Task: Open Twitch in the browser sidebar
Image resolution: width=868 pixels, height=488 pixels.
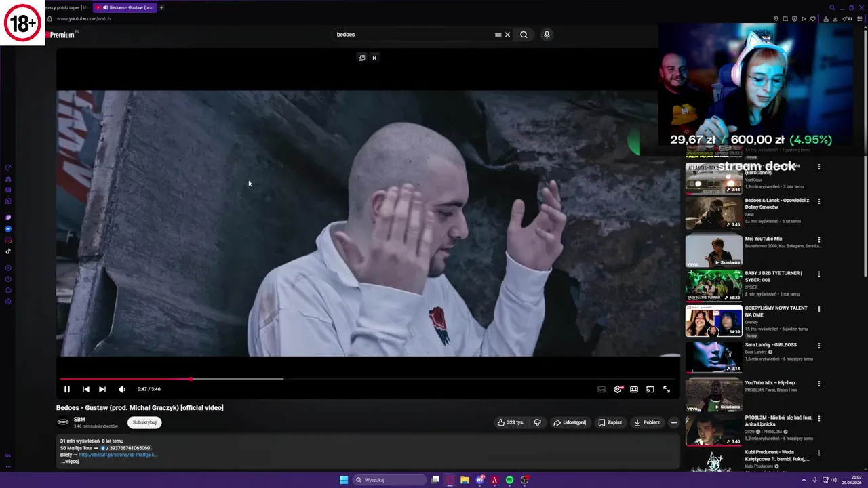Action: pyautogui.click(x=8, y=218)
